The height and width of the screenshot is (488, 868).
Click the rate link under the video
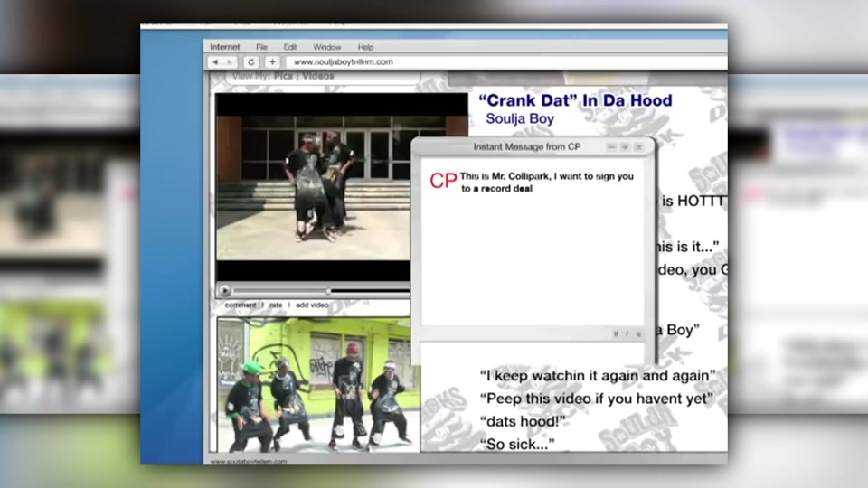(x=276, y=305)
